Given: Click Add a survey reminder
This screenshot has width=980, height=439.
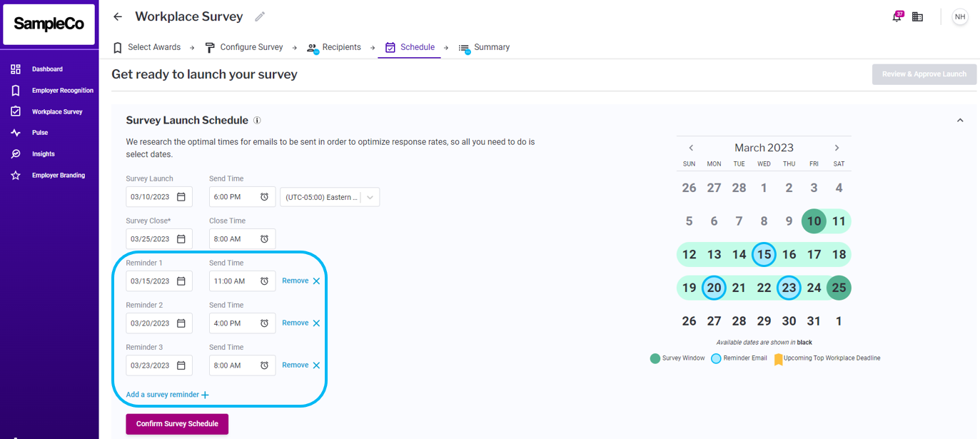Looking at the screenshot, I should coord(166,394).
